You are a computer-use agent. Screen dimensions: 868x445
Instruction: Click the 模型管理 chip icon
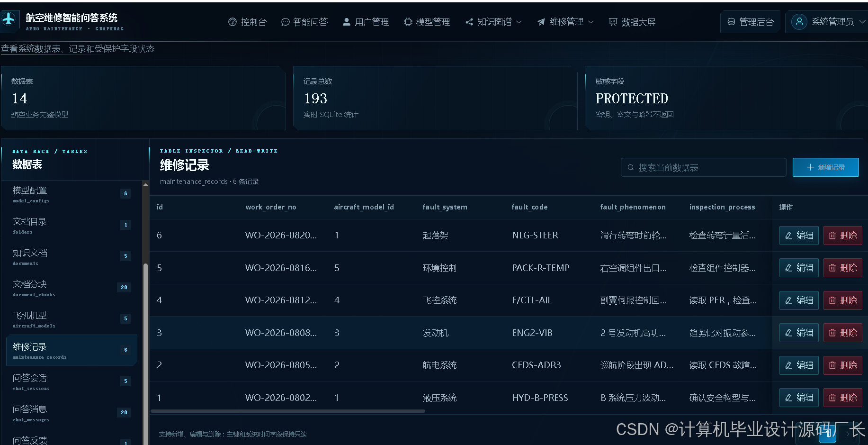click(x=408, y=22)
